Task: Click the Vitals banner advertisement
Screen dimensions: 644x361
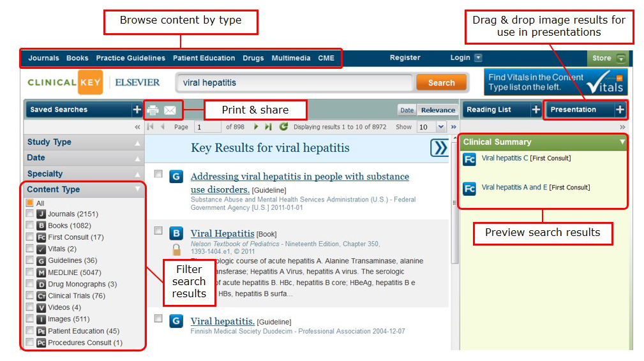Action: [555, 82]
